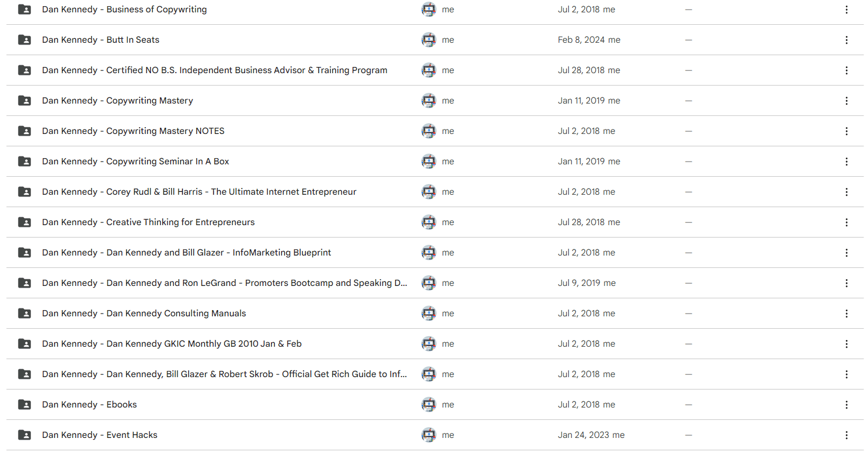Click owner avatar in GKIC Monthly row

[429, 344]
